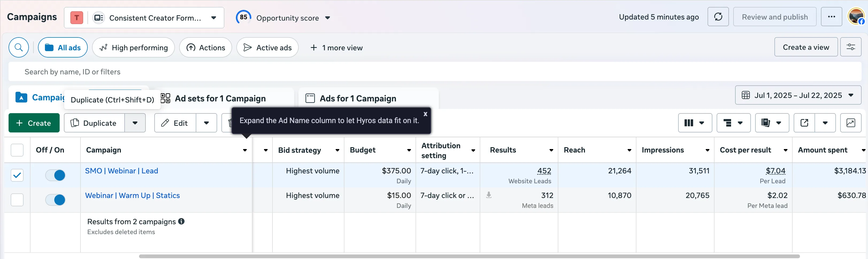Select the High performing view

133,48
